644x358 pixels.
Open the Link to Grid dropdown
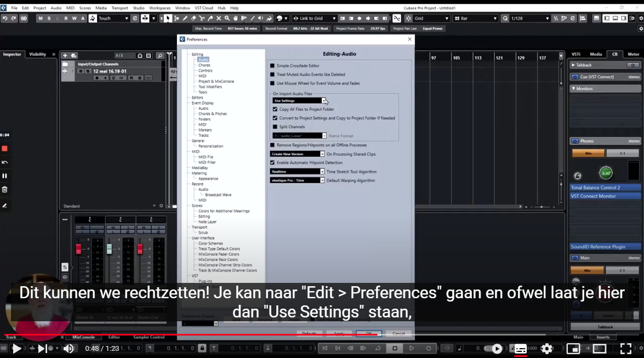(314, 18)
